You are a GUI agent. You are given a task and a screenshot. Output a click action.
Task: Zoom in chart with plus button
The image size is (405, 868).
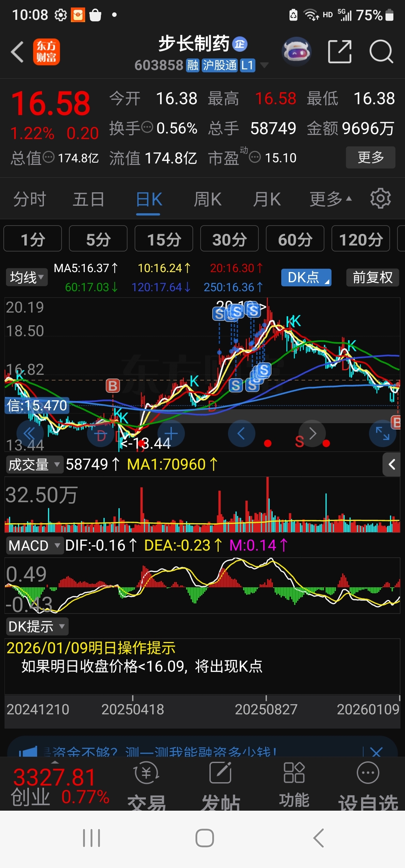(171, 434)
